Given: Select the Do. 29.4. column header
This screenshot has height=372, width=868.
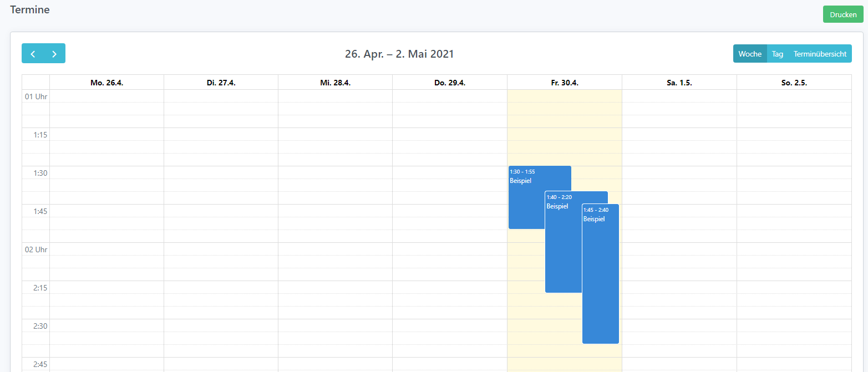Looking at the screenshot, I should click(x=449, y=83).
